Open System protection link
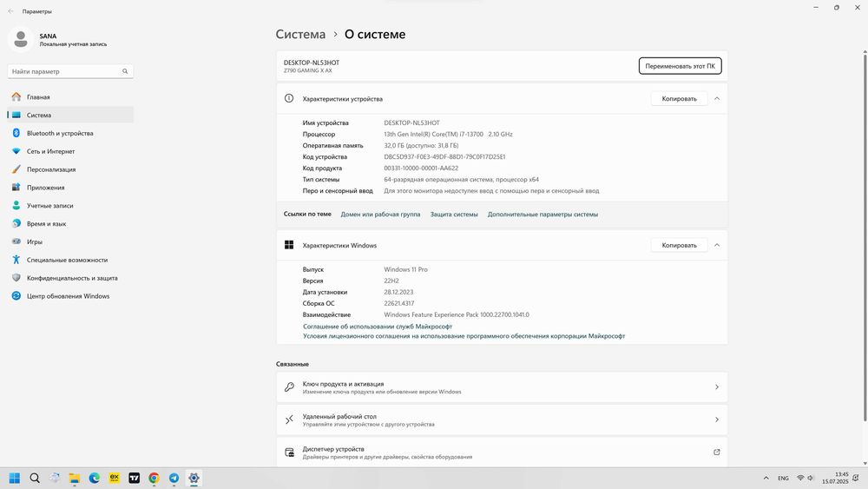 454,214
